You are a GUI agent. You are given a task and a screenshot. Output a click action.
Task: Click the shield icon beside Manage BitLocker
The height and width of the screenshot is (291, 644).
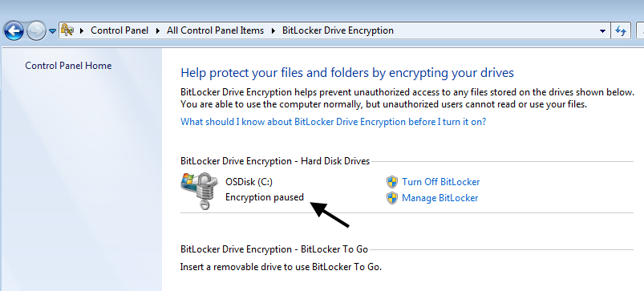tap(392, 198)
